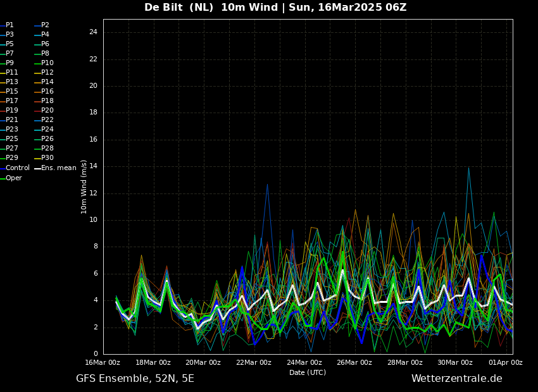Click the Ens. mean legend entry
Image resolution: width=538 pixels, height=392 pixels.
coord(58,168)
